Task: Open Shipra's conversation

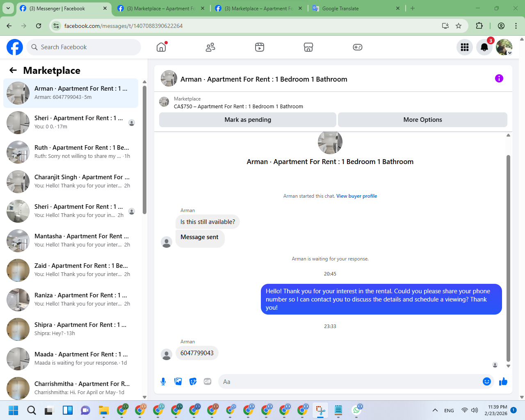Action: (71, 329)
